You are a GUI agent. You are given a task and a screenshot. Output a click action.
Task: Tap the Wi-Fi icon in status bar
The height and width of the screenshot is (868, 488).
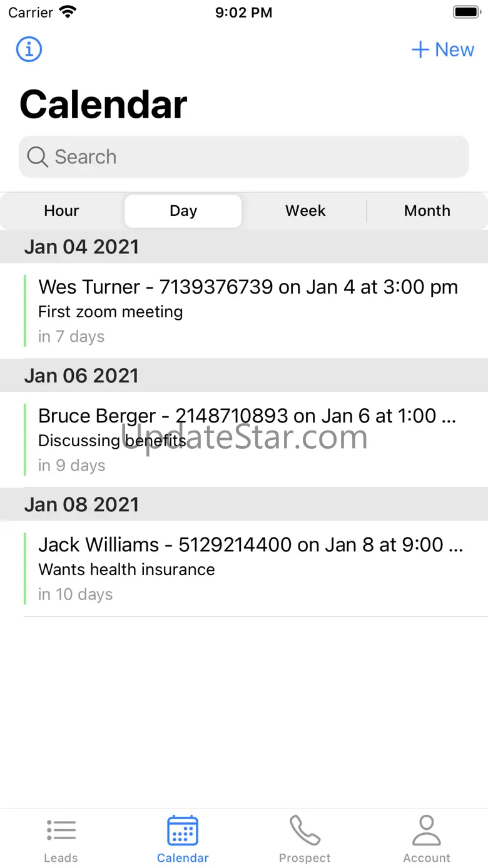coord(67,12)
